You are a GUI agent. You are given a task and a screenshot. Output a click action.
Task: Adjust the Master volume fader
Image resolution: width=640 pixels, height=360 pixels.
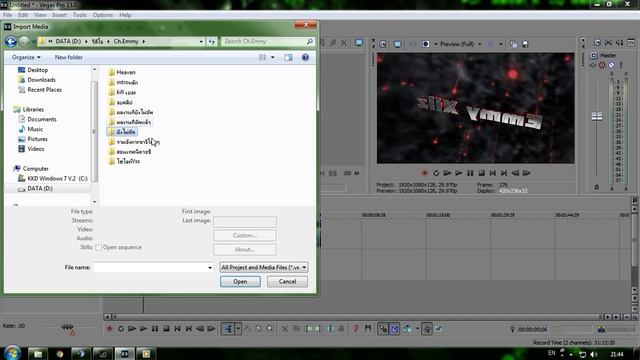[597, 117]
